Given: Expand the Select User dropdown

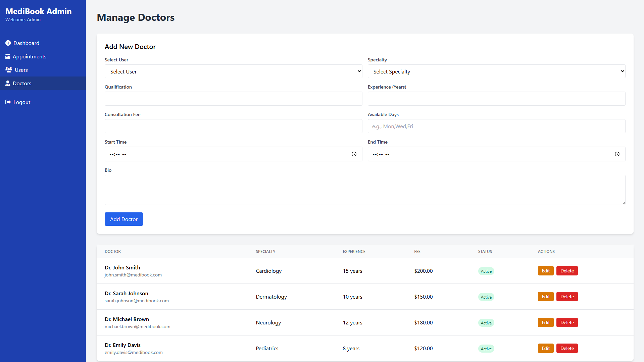Looking at the screenshot, I should point(233,71).
